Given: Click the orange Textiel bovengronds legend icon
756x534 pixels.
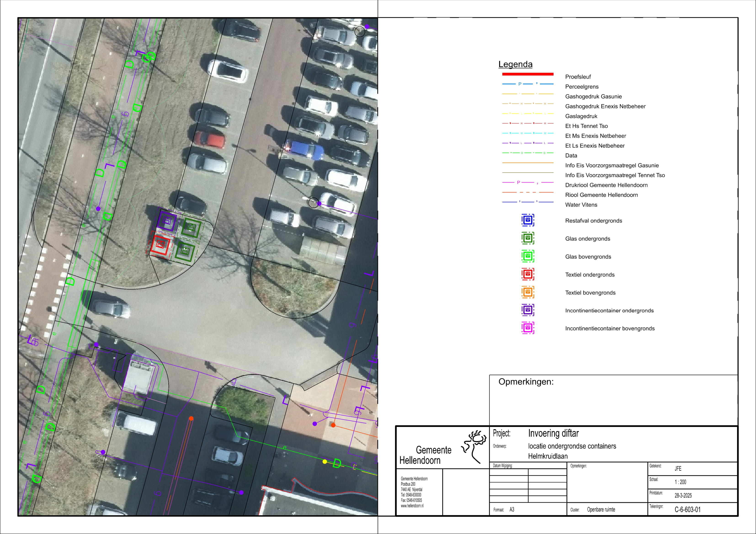Looking at the screenshot, I should tap(527, 292).
